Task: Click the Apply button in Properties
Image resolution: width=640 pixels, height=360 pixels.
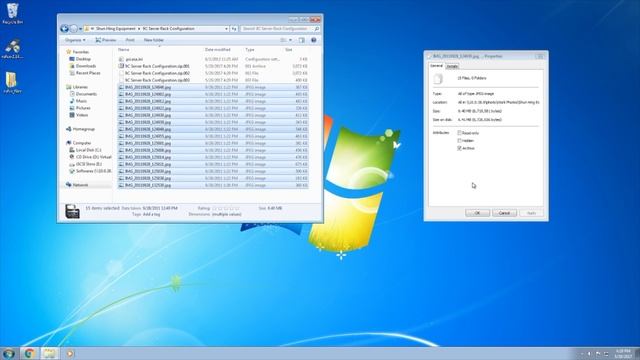Action: (531, 213)
